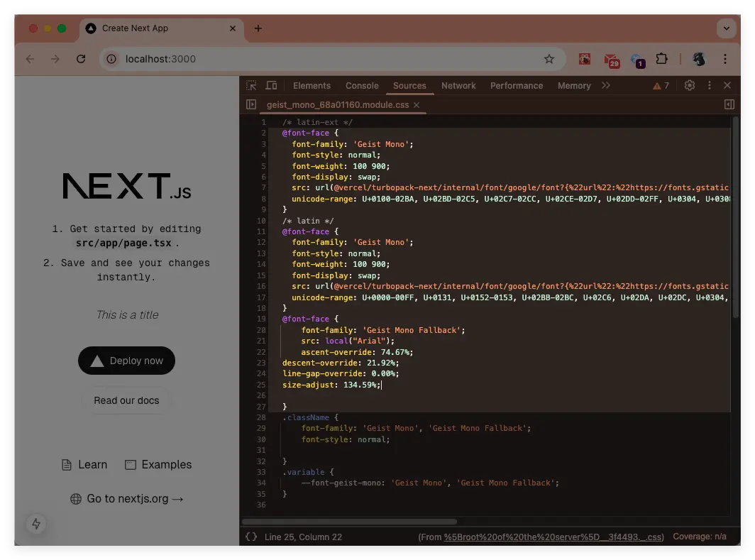Click the ascent-override: 74.67% line
Viewport: 755px width, 560px height.
click(357, 352)
